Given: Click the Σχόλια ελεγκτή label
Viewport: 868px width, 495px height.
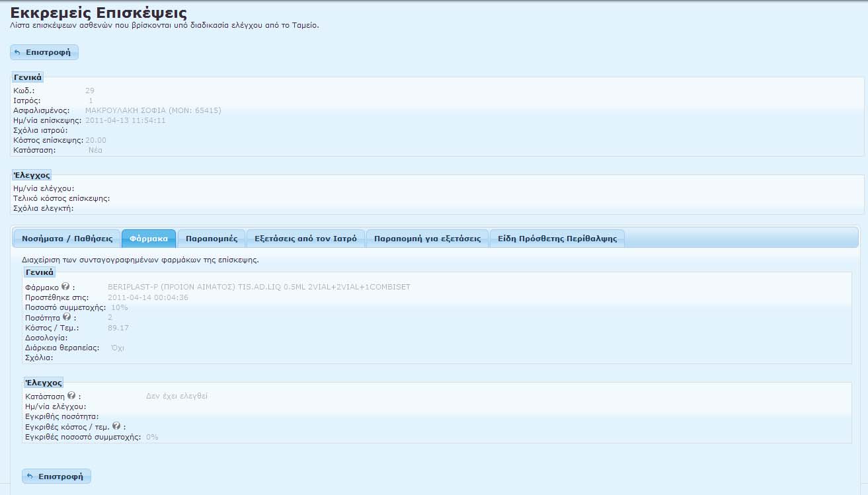Looking at the screenshot, I should tap(44, 208).
